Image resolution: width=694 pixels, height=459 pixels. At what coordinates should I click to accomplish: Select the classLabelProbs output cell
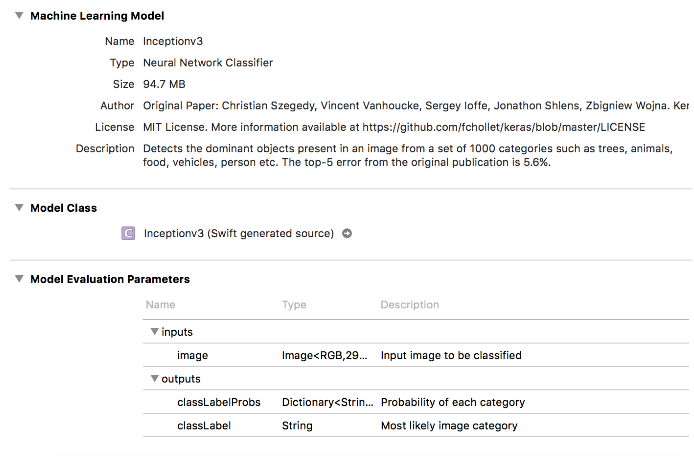point(219,402)
